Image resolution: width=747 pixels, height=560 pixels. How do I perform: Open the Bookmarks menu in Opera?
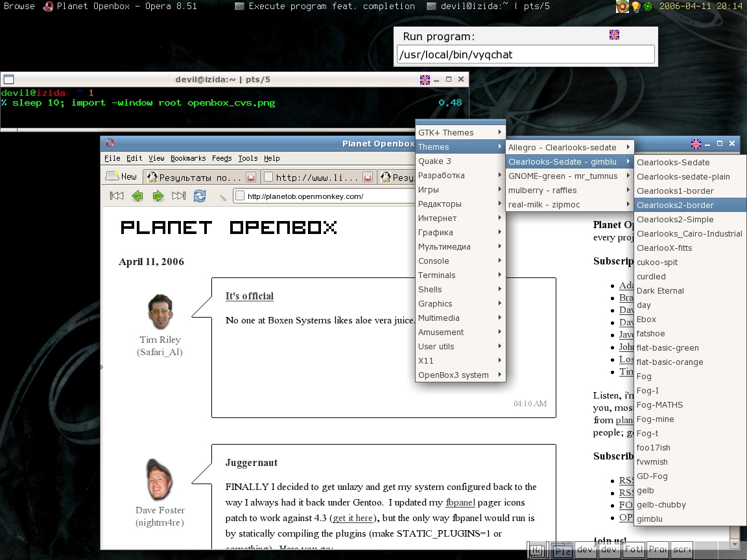point(187,158)
